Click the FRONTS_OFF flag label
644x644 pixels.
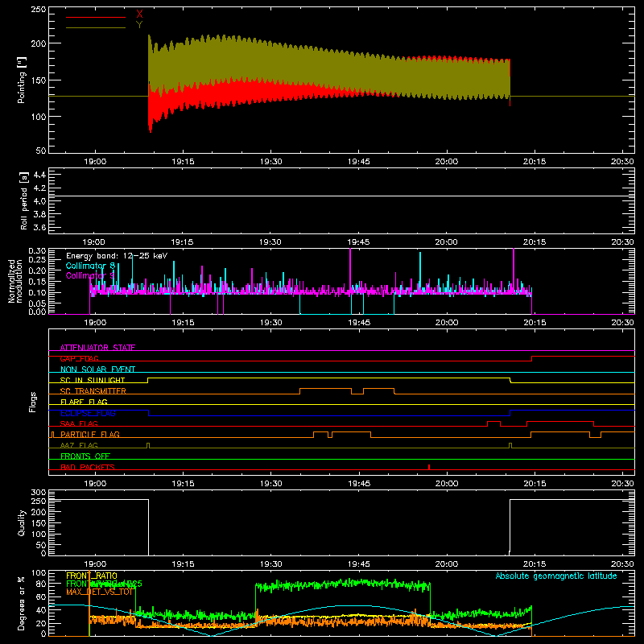[x=85, y=456]
